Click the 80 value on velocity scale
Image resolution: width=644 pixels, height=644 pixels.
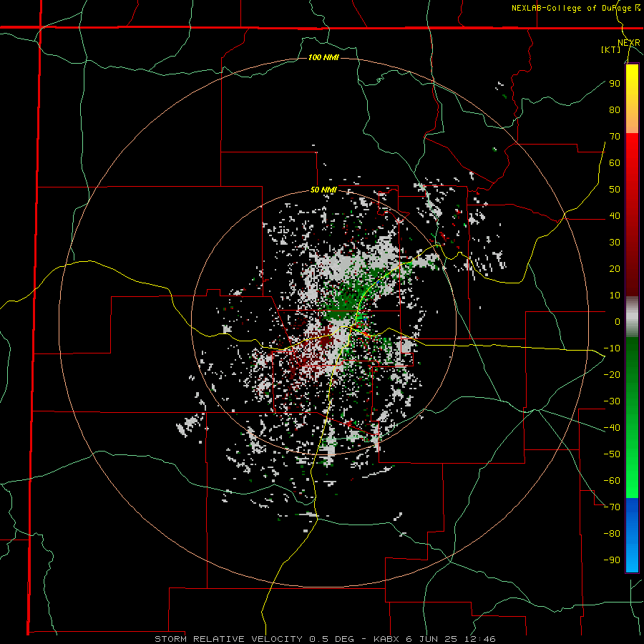click(615, 110)
